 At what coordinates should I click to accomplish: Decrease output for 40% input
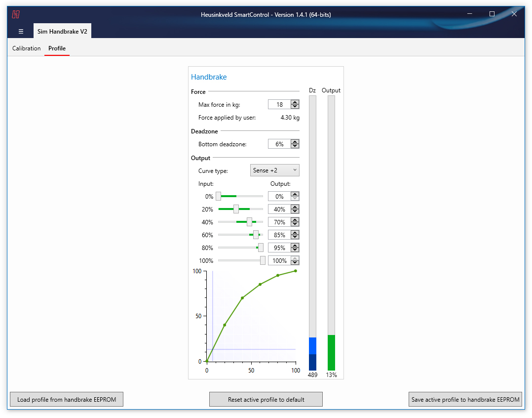[x=295, y=224]
